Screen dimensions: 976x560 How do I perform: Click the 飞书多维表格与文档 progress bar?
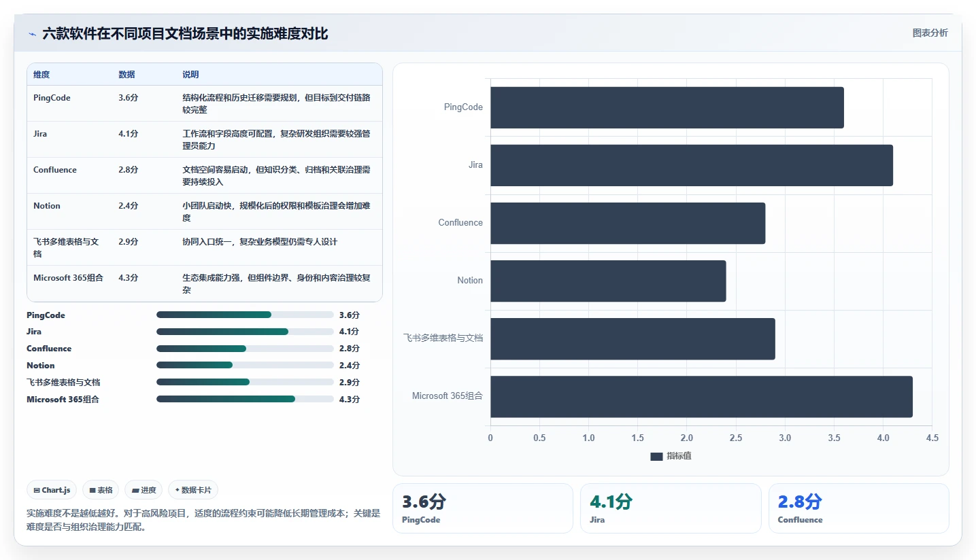point(245,382)
